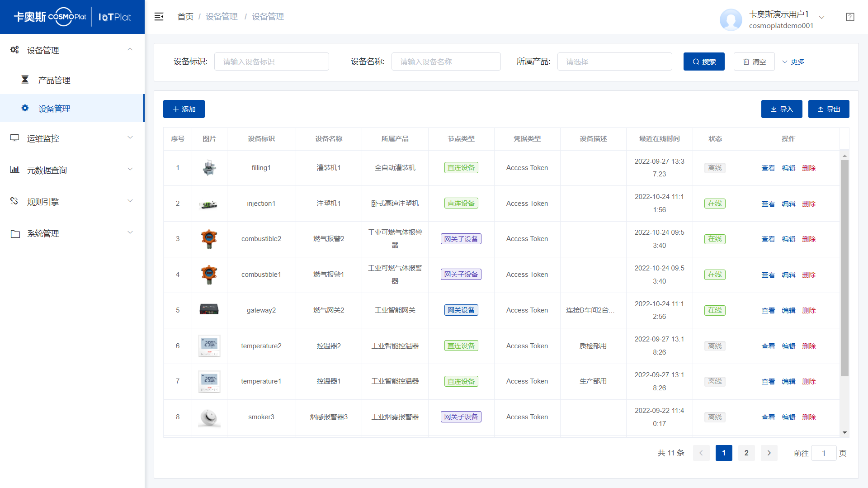Select the active 设备管理 submenu item
The width and height of the screenshot is (868, 488).
72,108
